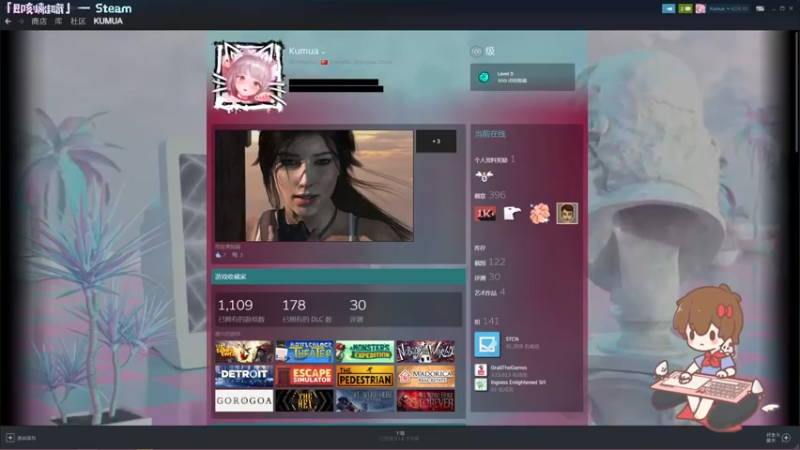Open the level 100 badge icon

(x=476, y=51)
